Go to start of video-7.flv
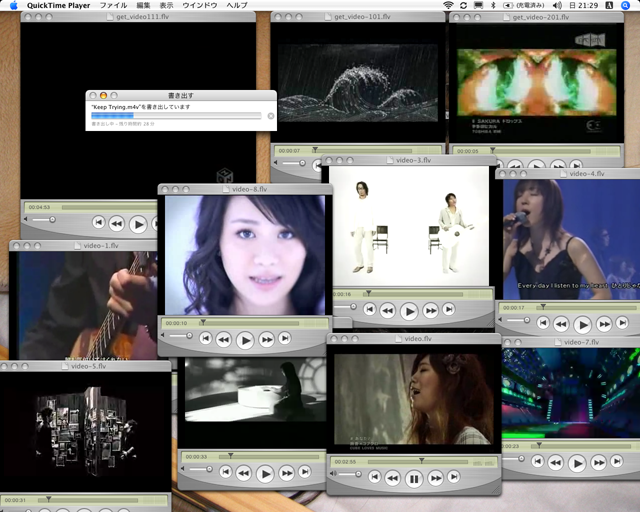The width and height of the screenshot is (640, 512). pyautogui.click(x=538, y=461)
